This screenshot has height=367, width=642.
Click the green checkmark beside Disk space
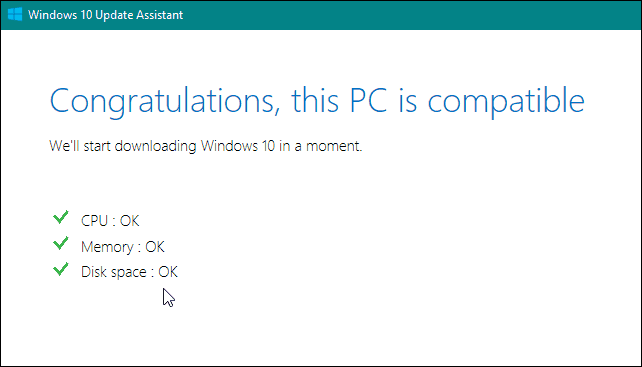coord(61,269)
